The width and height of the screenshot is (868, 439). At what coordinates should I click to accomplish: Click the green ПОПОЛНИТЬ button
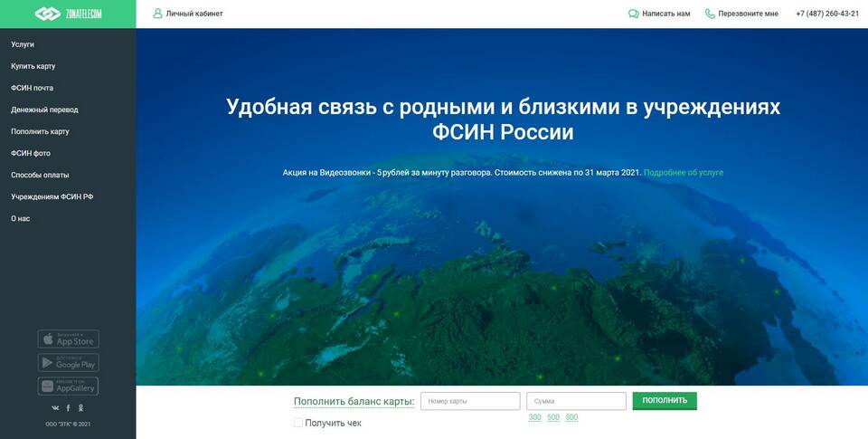[x=665, y=401]
